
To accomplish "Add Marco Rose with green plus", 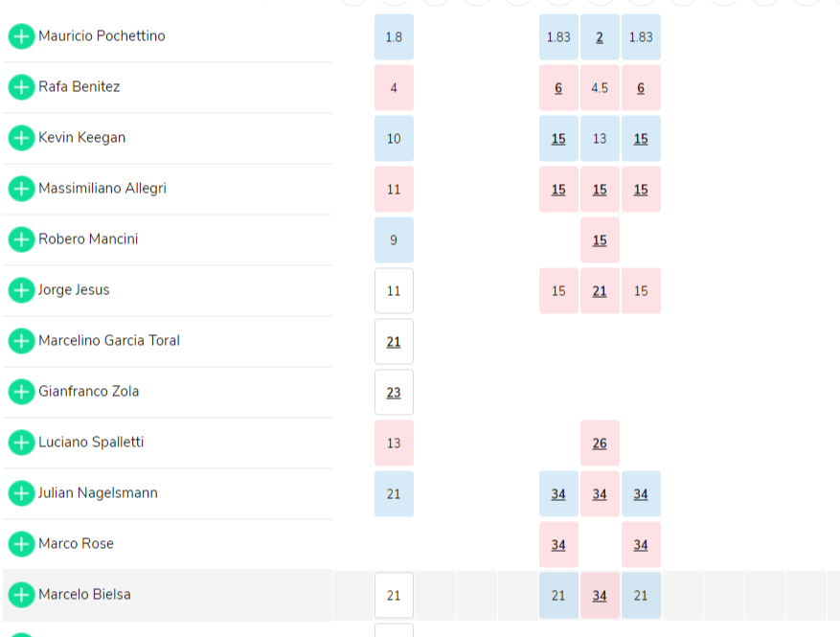I will pos(21,544).
